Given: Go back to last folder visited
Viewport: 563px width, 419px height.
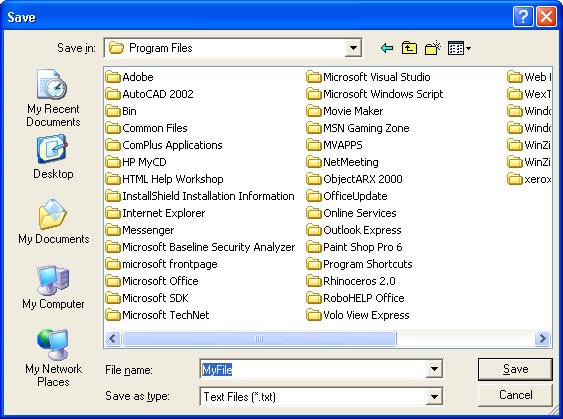Looking at the screenshot, I should point(387,48).
